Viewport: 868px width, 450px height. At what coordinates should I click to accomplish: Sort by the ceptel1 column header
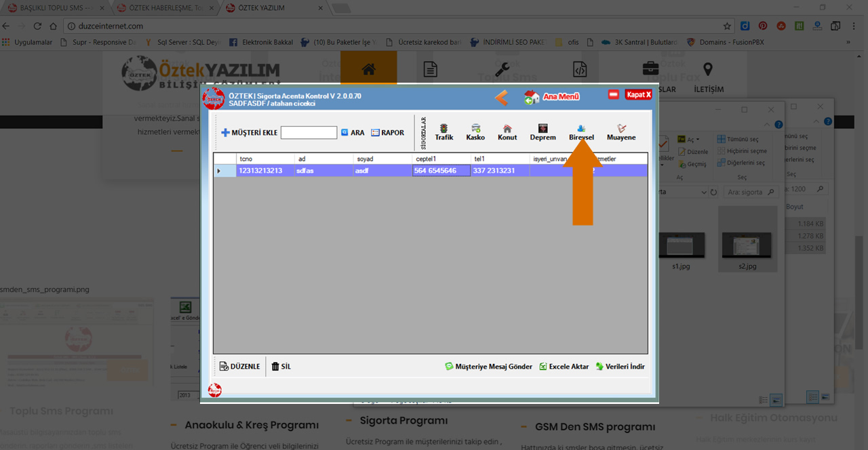pos(441,159)
